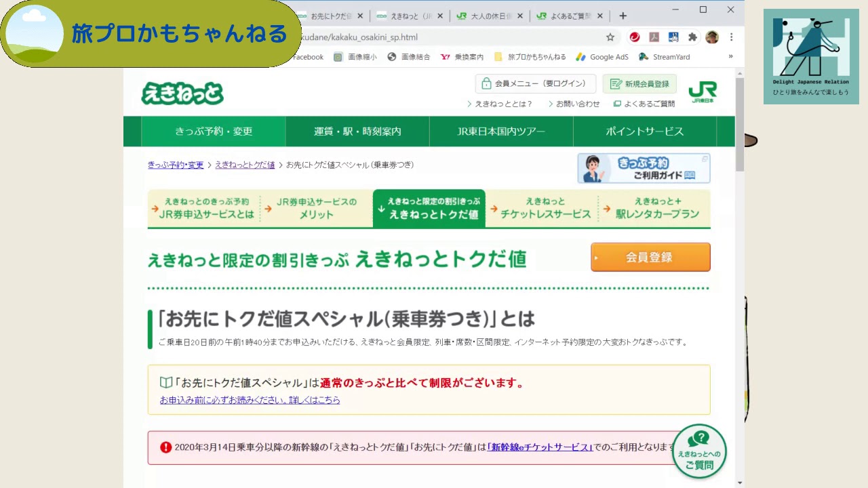
Task: Click the 旅プロかもちゃんねる channel banner
Action: [x=151, y=34]
